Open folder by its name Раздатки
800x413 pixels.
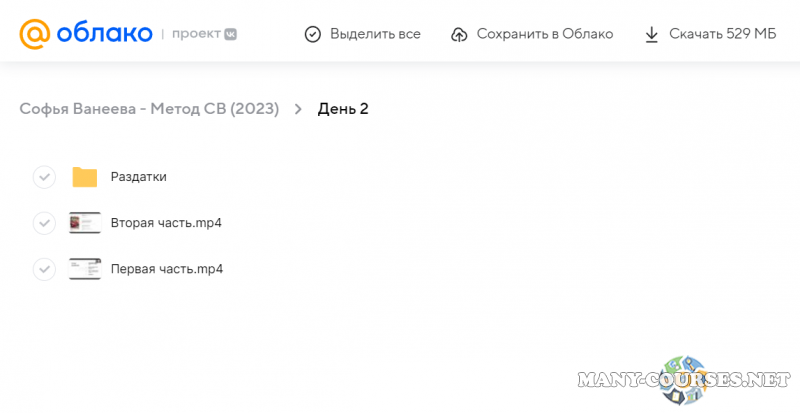[138, 177]
